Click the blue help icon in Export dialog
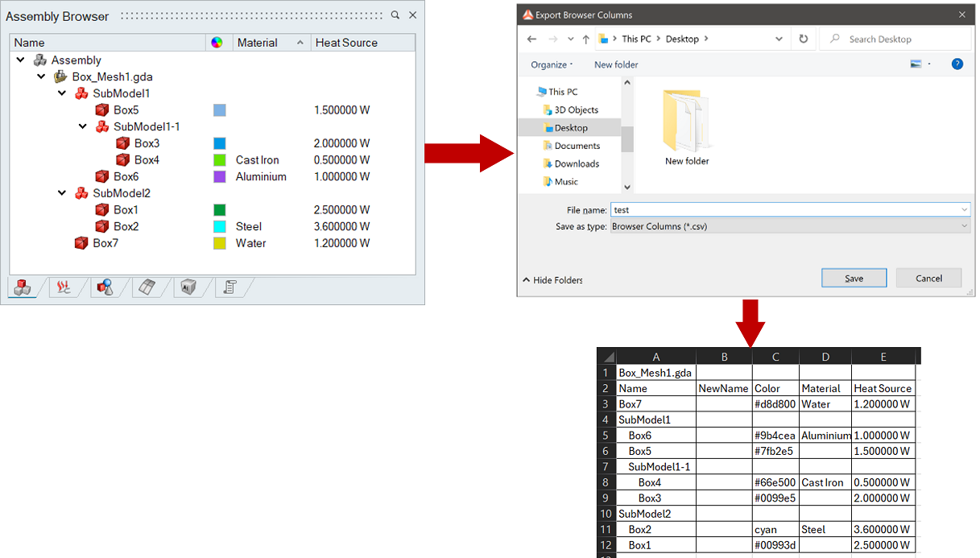Viewport: 980px width, 558px height. (957, 64)
